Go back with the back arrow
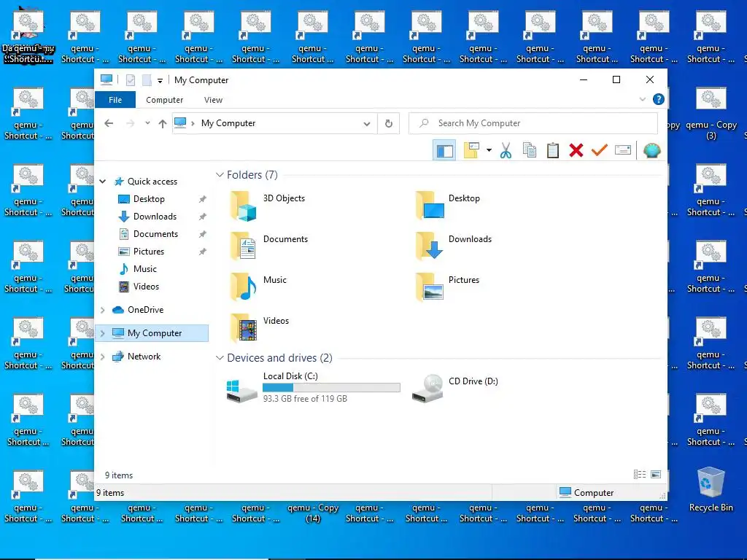Image resolution: width=747 pixels, height=560 pixels. pyautogui.click(x=109, y=123)
